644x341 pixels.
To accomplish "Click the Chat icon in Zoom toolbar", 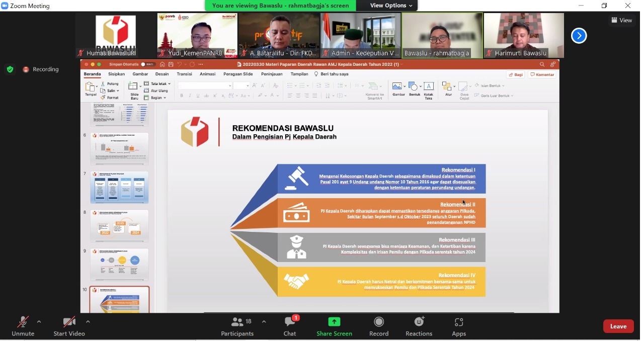I will [x=290, y=323].
